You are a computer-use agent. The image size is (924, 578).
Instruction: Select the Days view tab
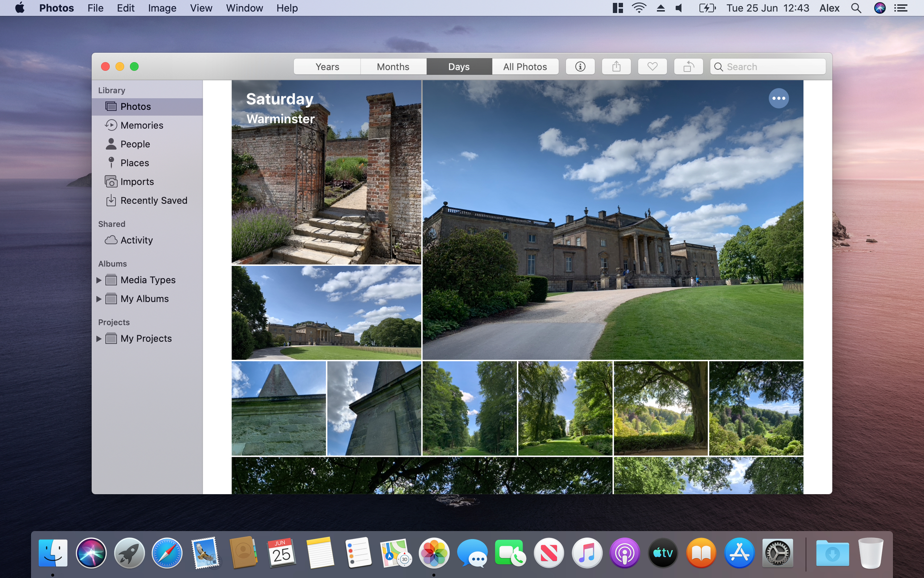(x=459, y=66)
